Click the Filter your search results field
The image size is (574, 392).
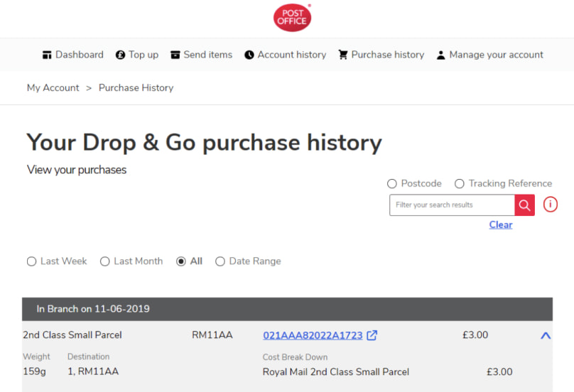pos(452,205)
